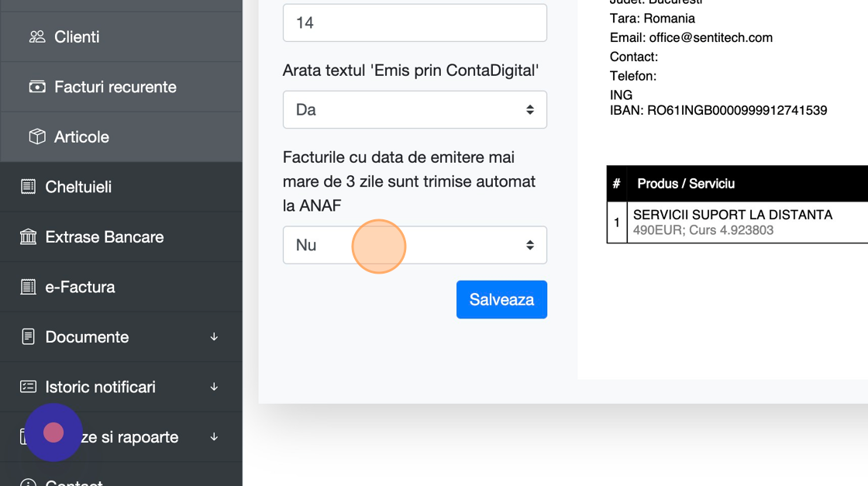Image resolution: width=868 pixels, height=486 pixels.
Task: Click the Facturi recurente money icon
Action: coord(36,87)
